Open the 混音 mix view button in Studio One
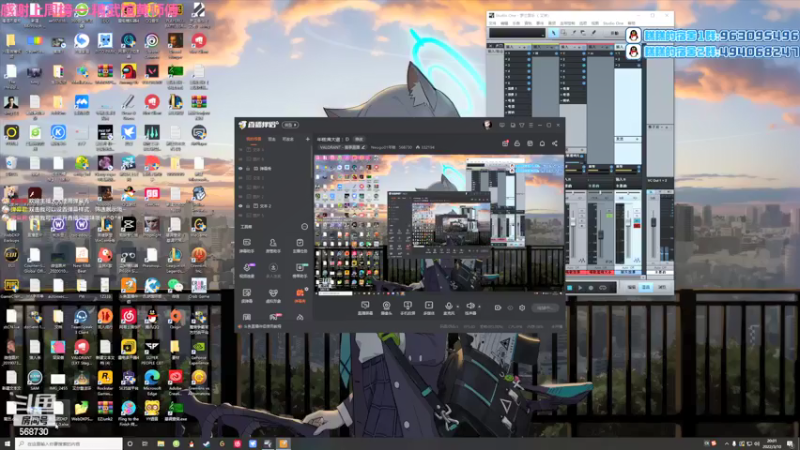The width and height of the screenshot is (800, 450). coord(646,288)
